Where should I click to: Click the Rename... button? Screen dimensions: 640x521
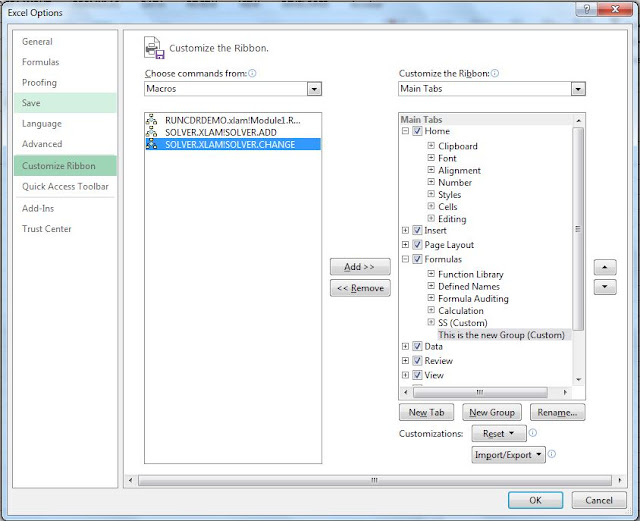click(557, 412)
